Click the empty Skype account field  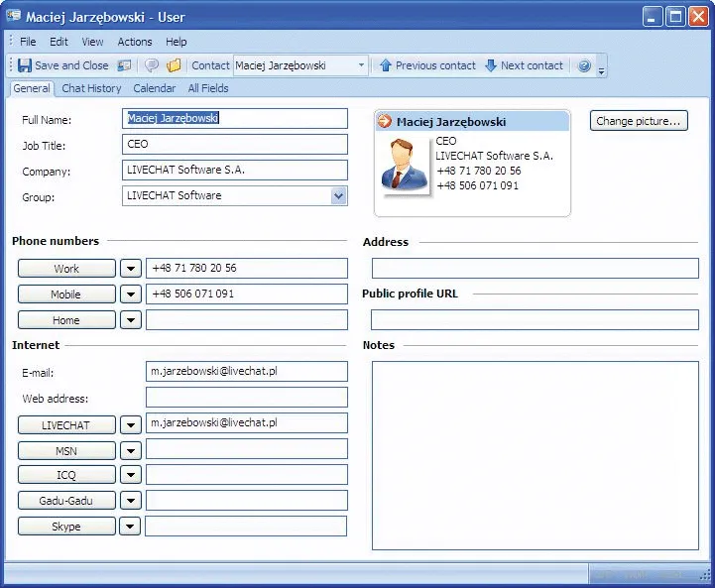click(246, 526)
